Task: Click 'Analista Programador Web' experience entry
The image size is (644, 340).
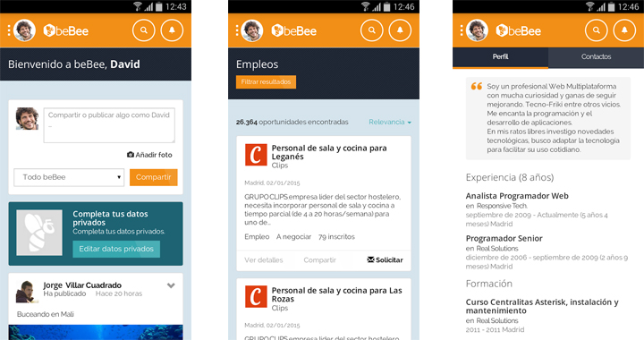Action: click(517, 196)
